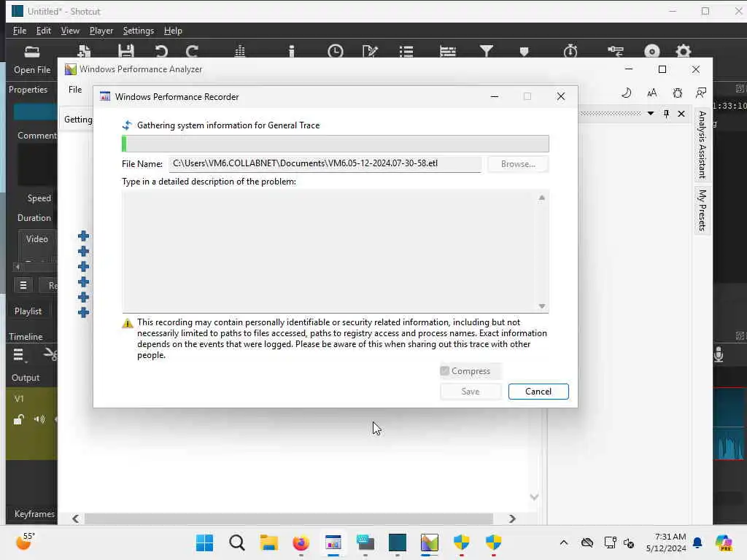Click Cancel in Windows Performance Recorder
747x560 pixels.
[x=538, y=392]
